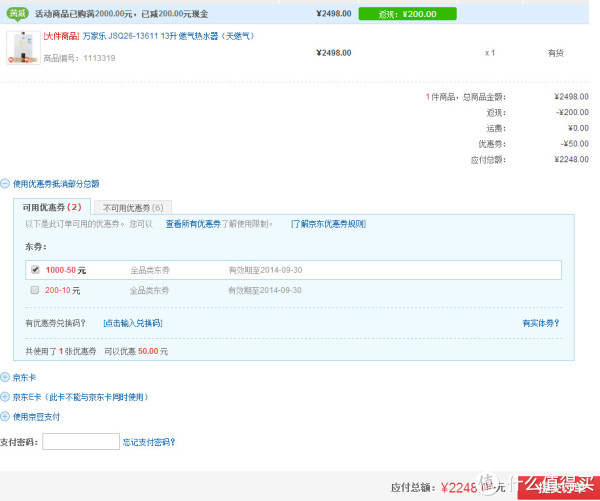Switch to the 可用优惠券 (2) tab
The width and height of the screenshot is (600, 501).
tap(52, 207)
